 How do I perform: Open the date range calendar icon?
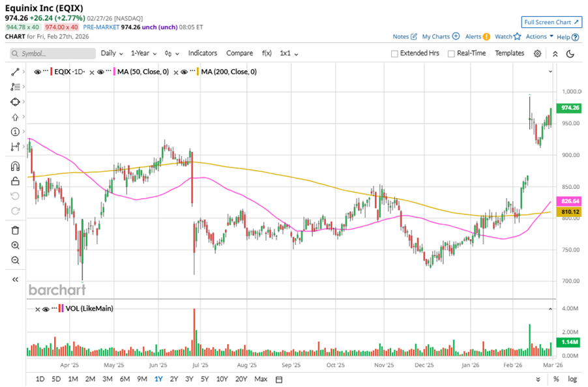279,379
